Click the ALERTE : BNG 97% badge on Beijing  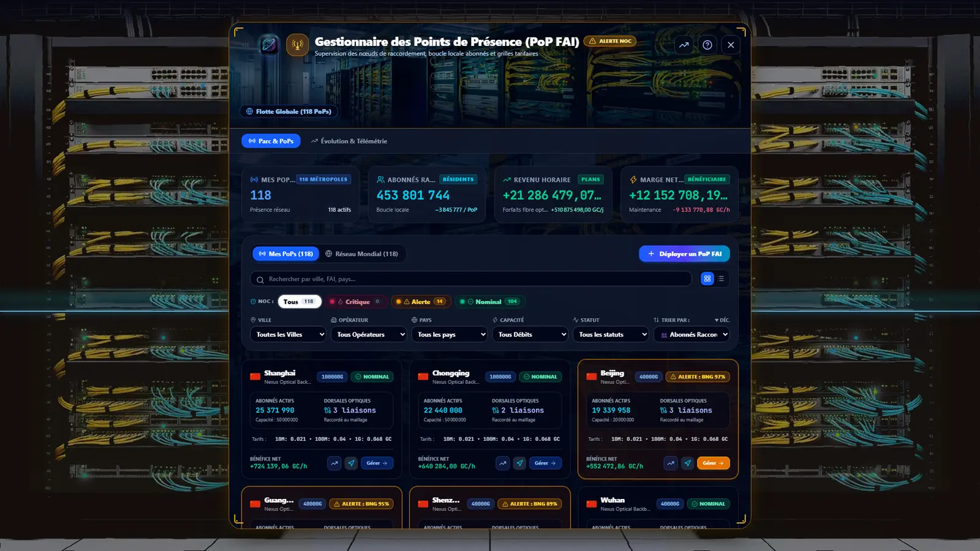(698, 377)
